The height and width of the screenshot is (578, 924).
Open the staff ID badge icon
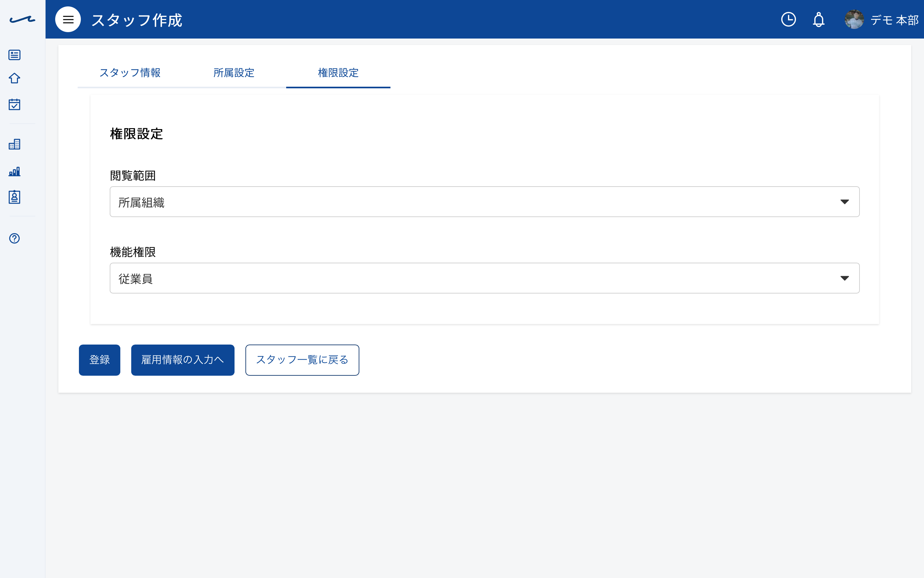tap(14, 197)
